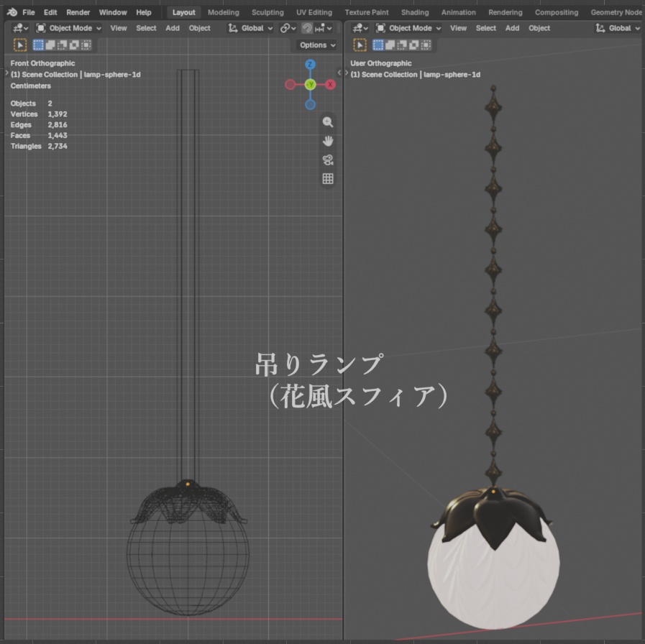This screenshot has height=644, width=645.
Task: Choose intersect-selection mode in left viewport
Action: click(86, 45)
